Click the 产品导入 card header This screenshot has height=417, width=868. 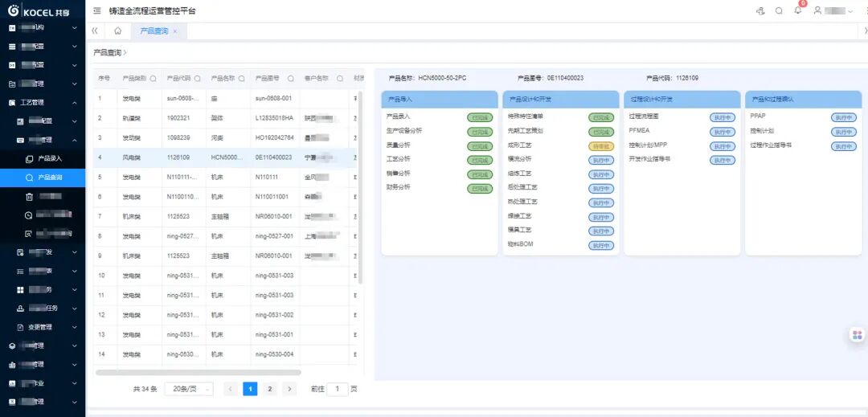pyautogui.click(x=440, y=99)
